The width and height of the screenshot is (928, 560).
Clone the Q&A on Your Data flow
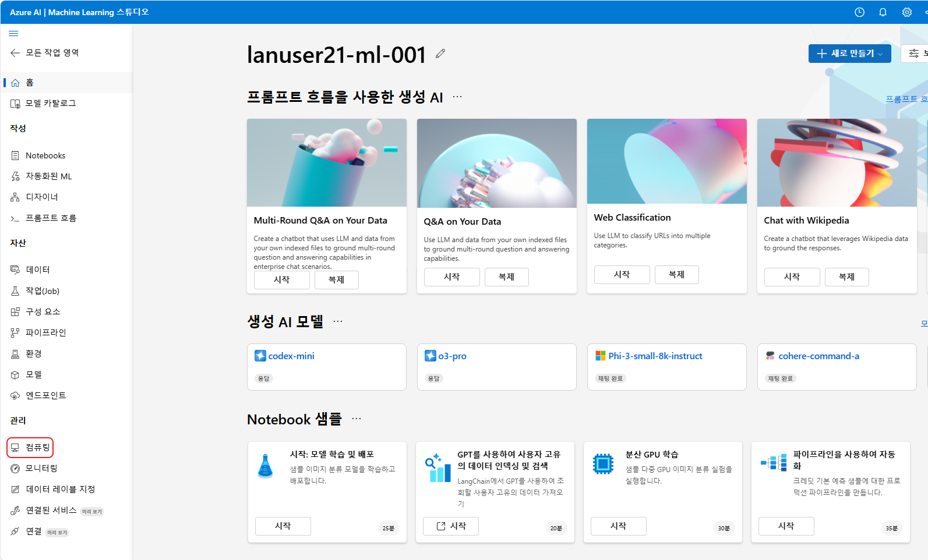pos(507,277)
